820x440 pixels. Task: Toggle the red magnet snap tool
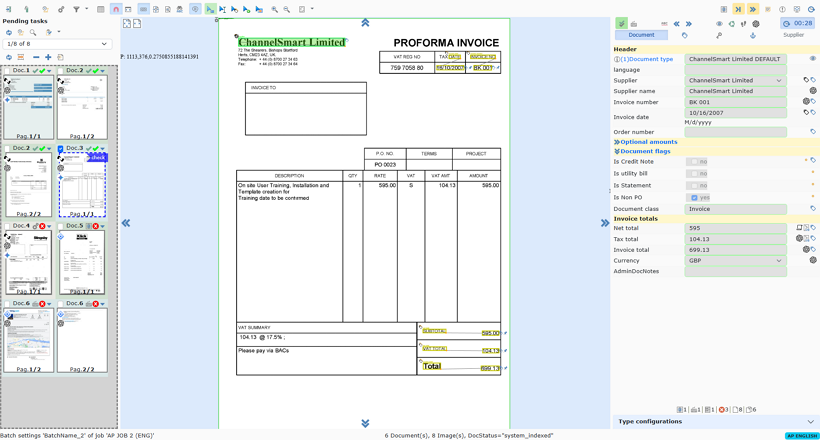tap(116, 9)
